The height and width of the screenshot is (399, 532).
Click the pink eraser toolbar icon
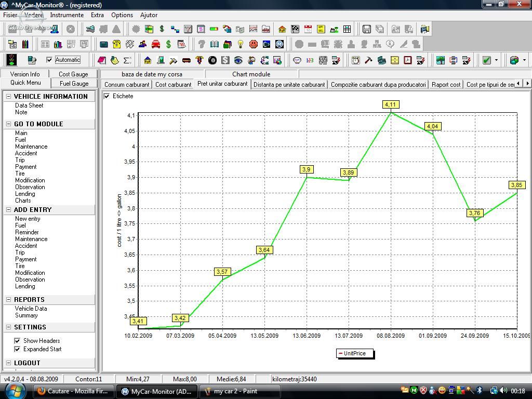tap(101, 60)
